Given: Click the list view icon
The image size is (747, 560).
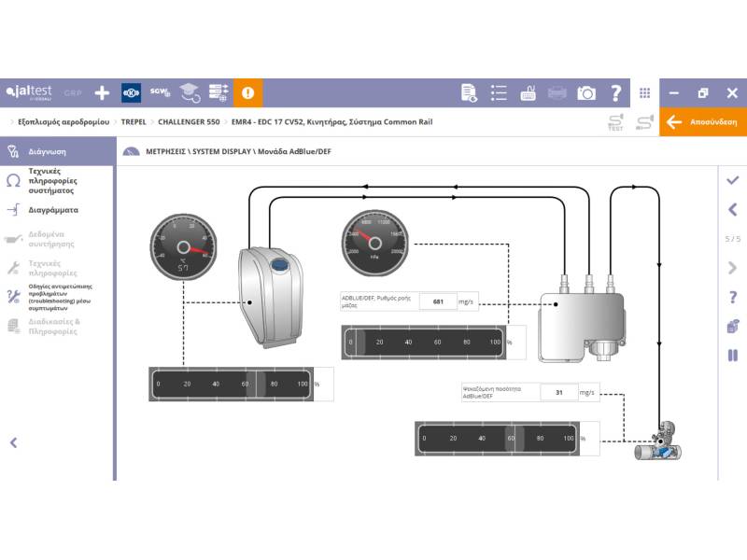Looking at the screenshot, I should point(499,92).
